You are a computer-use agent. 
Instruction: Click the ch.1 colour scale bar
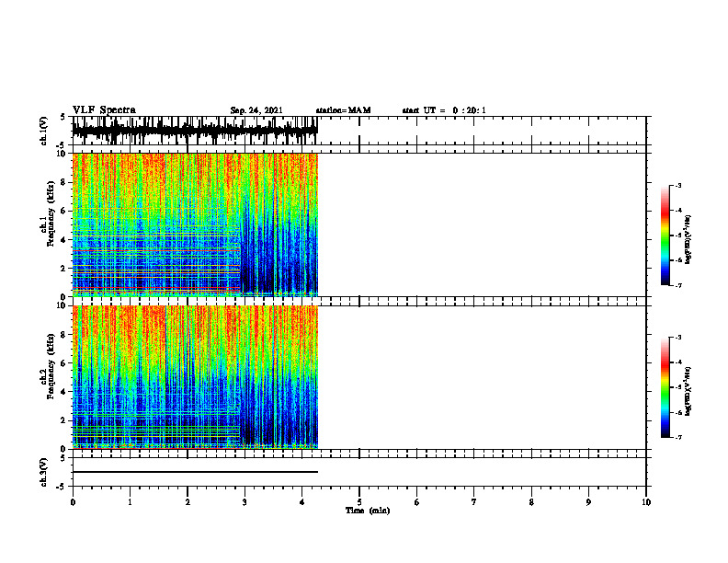coord(665,236)
